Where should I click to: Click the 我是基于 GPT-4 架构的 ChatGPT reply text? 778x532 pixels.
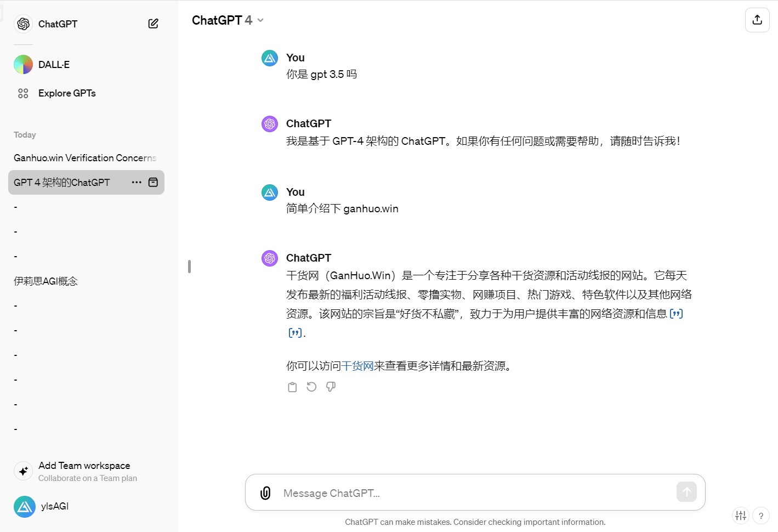pos(483,141)
